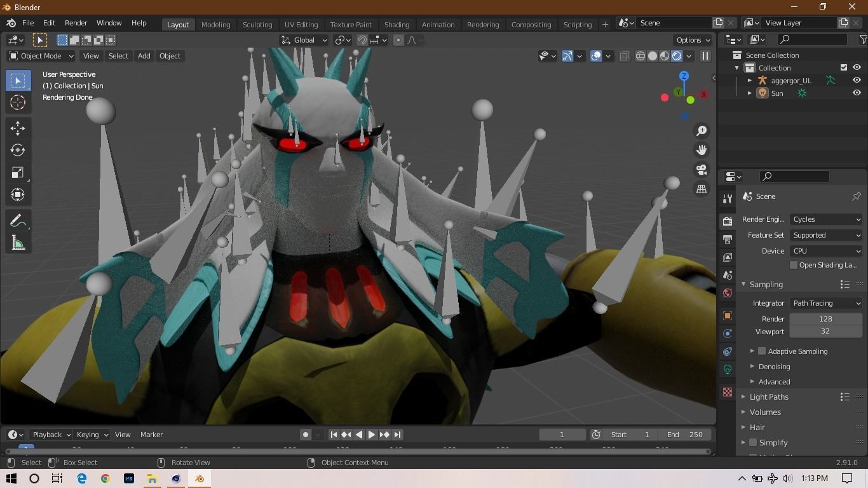Switch to the UV Editing workspace tab
Image resolution: width=868 pixels, height=488 pixels.
point(301,24)
